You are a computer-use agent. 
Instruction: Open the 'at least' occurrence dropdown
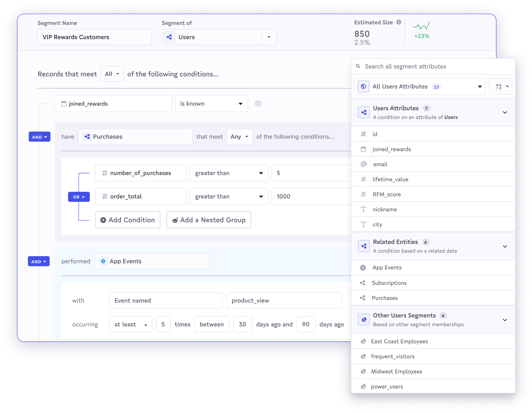click(130, 324)
